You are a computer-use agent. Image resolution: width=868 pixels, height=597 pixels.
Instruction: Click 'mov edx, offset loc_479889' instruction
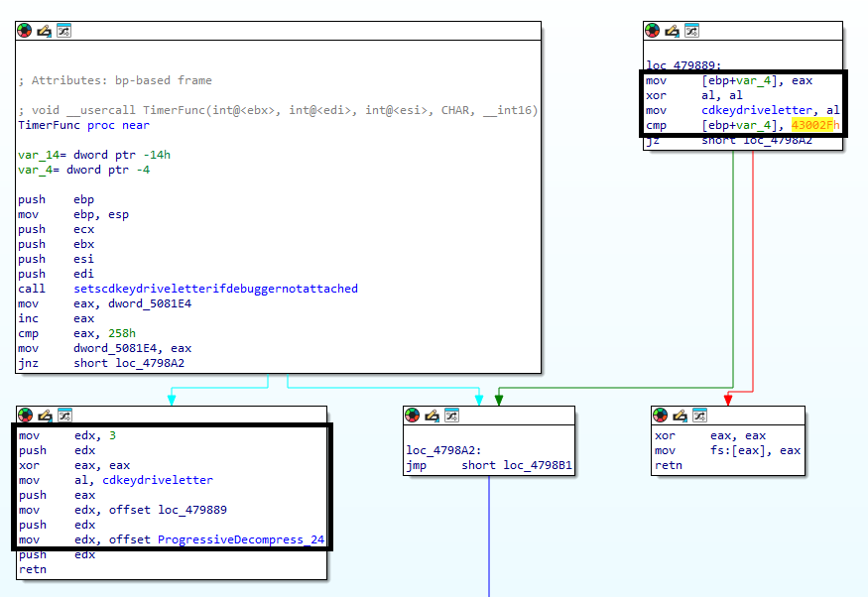[123, 510]
